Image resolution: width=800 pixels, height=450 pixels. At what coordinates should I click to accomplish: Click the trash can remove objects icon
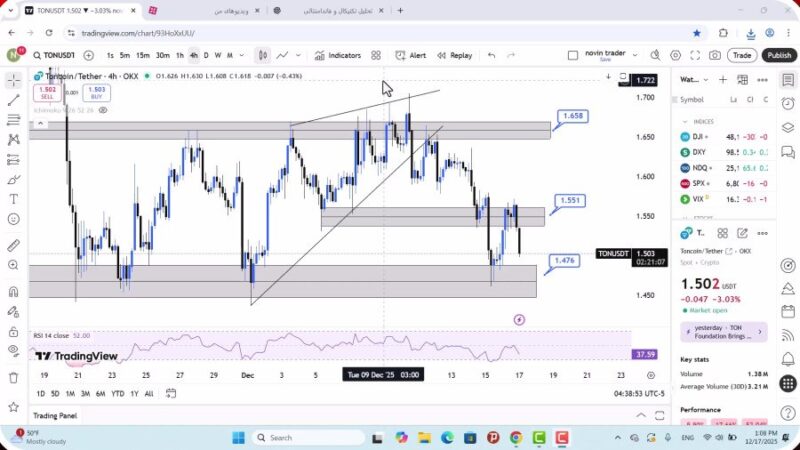pos(13,377)
